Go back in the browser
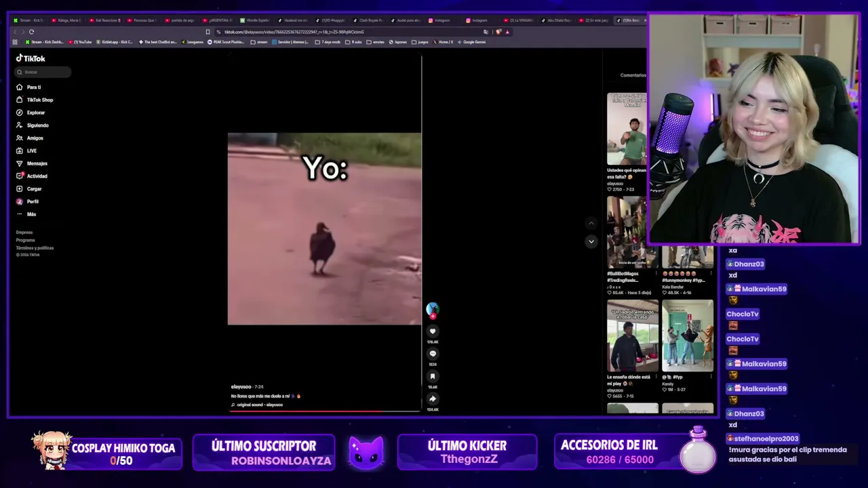 pyautogui.click(x=15, y=32)
